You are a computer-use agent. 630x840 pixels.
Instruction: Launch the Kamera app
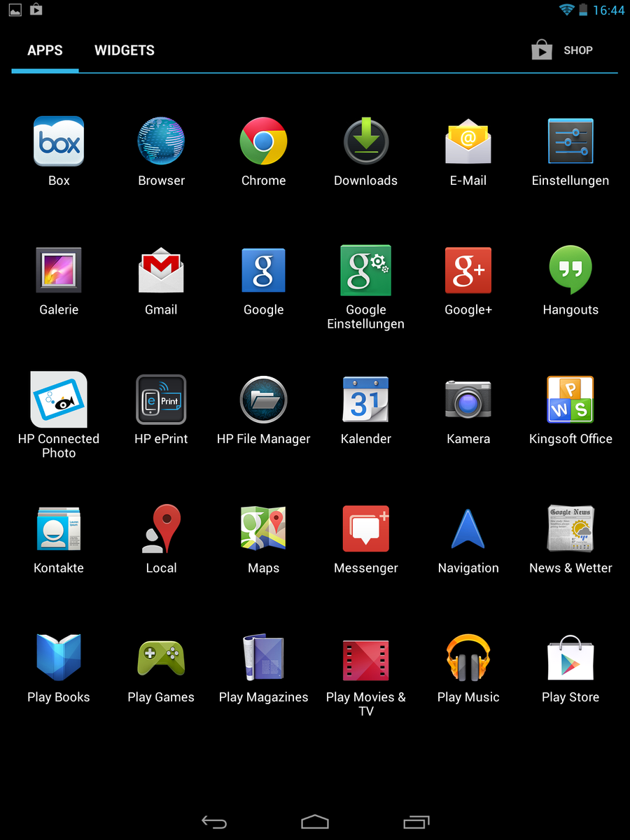[468, 400]
